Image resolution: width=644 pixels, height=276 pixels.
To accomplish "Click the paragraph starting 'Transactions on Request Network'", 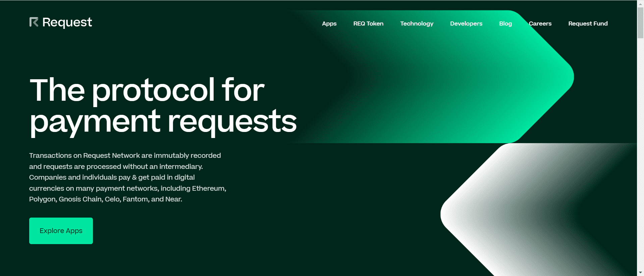I will click(x=128, y=177).
